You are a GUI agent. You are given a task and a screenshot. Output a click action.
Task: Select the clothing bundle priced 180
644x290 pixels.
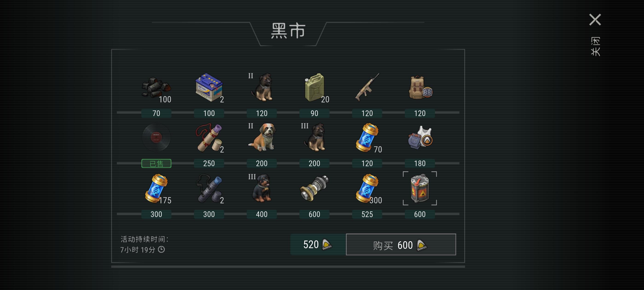point(420,138)
